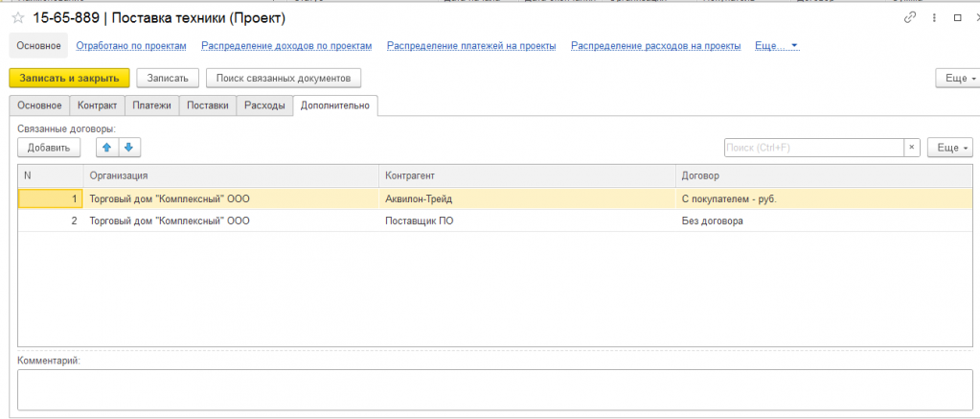Switch to the Платежи tab
Viewport: 980px width, 419px height.
[152, 105]
